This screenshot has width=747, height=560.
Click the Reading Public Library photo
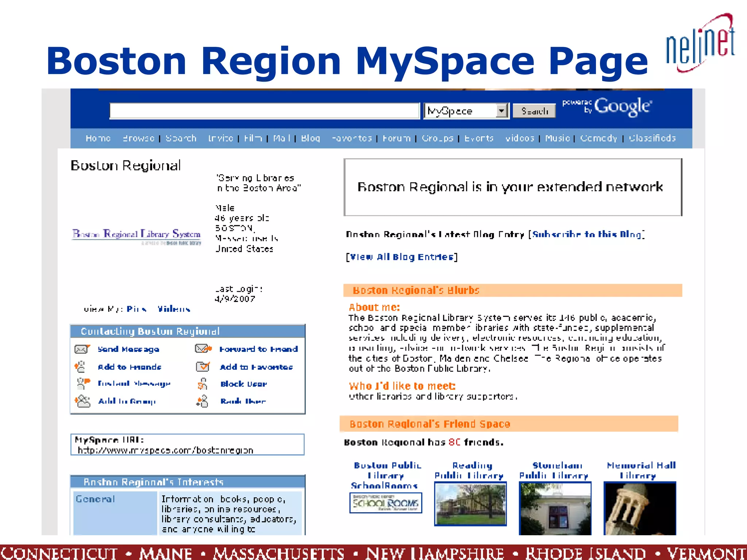point(471,504)
